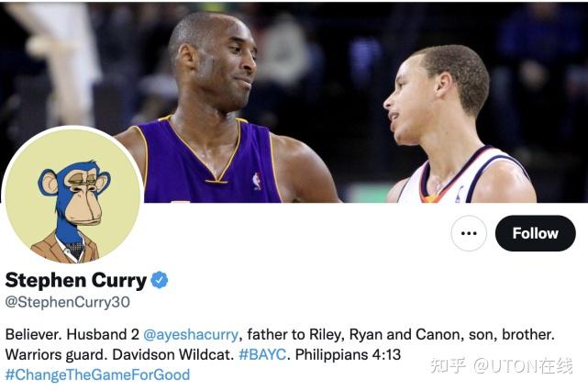This screenshot has width=588, height=391.
Task: Click the Believer. Husband 2 text
Action: click(72, 334)
